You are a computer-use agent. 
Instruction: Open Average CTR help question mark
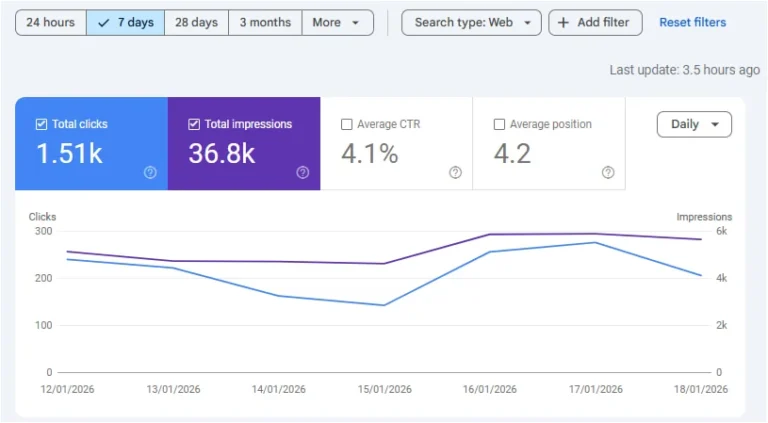tap(455, 172)
